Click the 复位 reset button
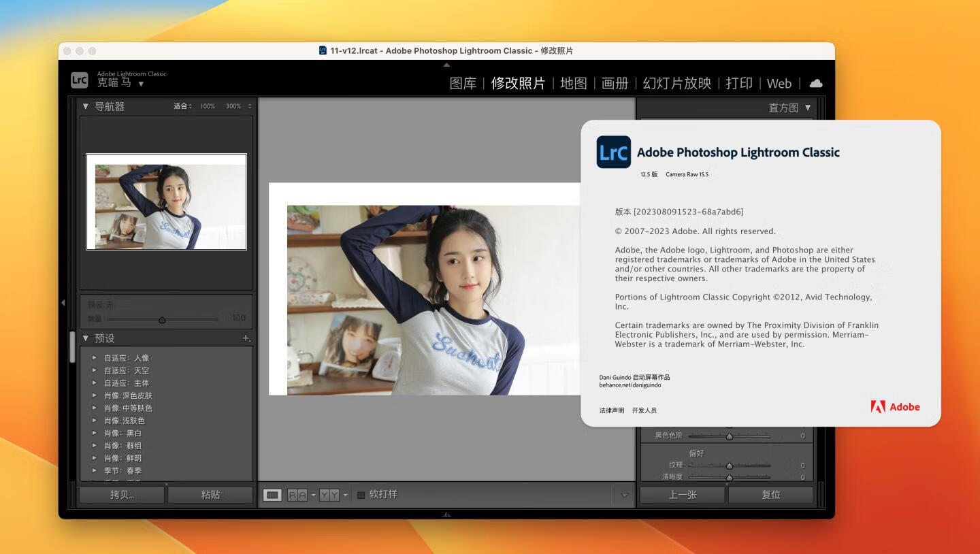This screenshot has height=554, width=980. [x=770, y=495]
